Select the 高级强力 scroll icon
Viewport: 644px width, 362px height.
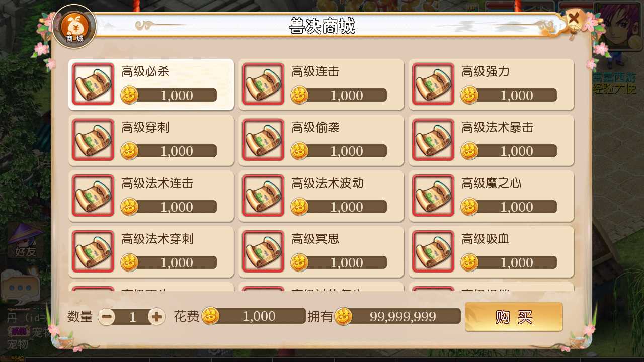433,84
